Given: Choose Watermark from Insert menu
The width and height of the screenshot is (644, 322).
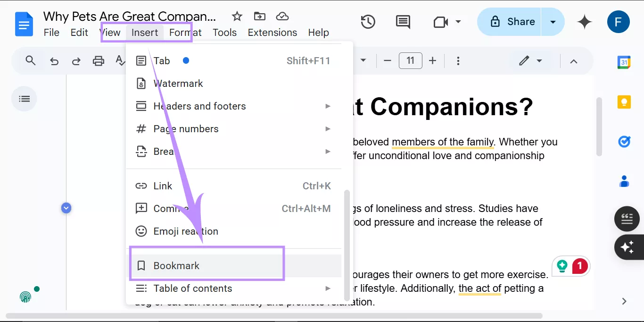Looking at the screenshot, I should tap(234, 84).
